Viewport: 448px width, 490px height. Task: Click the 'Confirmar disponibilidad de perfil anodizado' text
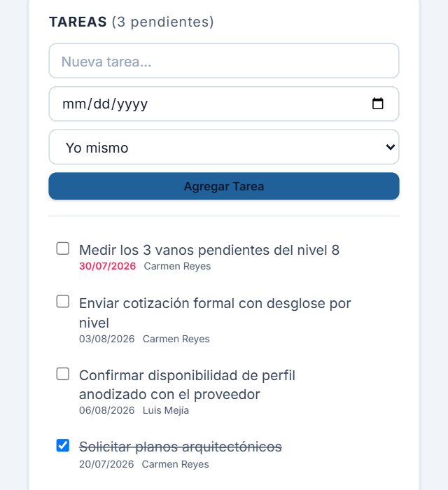click(x=187, y=385)
